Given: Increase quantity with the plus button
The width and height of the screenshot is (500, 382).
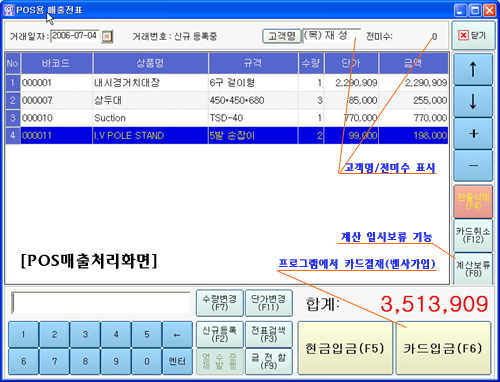Looking at the screenshot, I should 473,133.
